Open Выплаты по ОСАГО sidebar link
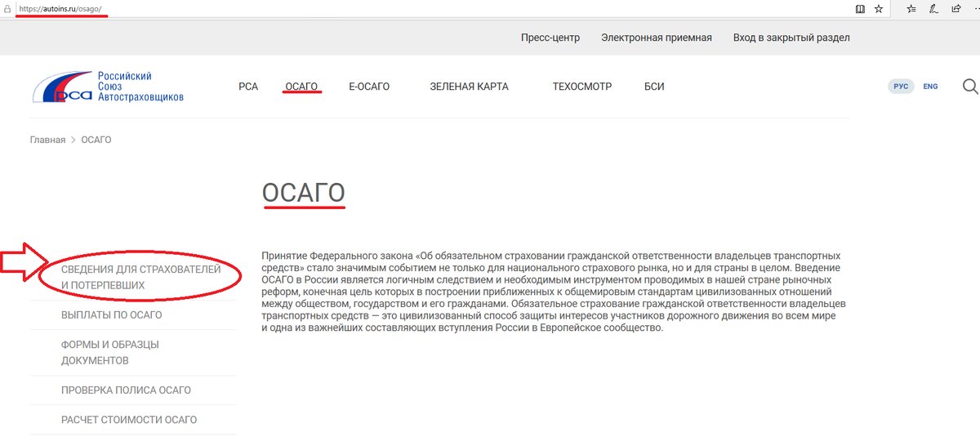The image size is (980, 437). (x=111, y=315)
